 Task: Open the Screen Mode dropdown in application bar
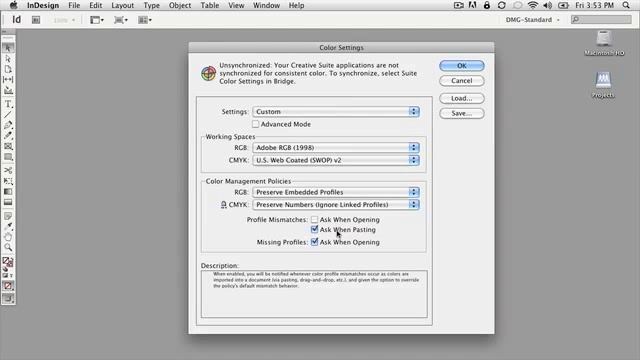(x=120, y=20)
